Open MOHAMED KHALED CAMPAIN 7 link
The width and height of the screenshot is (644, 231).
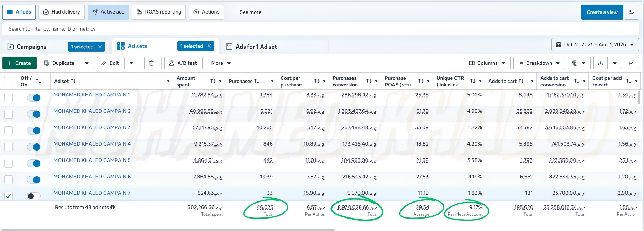pos(92,193)
